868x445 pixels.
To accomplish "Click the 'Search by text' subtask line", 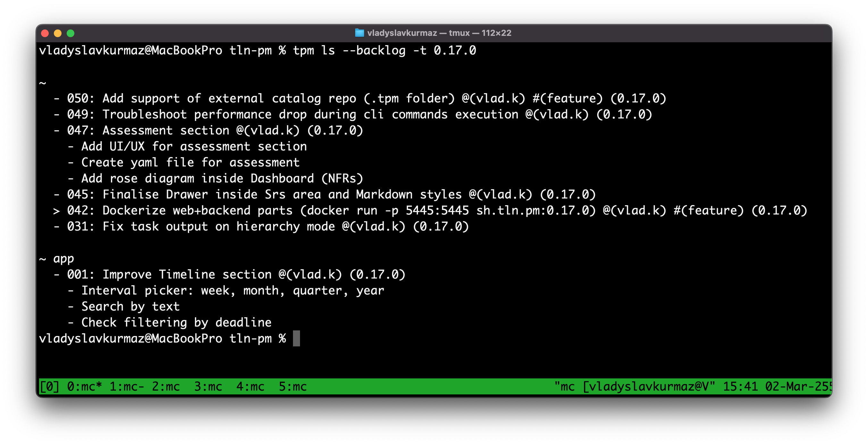I will click(130, 306).
